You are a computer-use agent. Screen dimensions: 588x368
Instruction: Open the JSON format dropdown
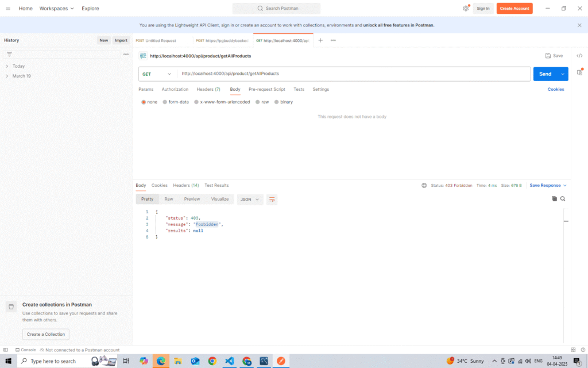click(x=250, y=200)
